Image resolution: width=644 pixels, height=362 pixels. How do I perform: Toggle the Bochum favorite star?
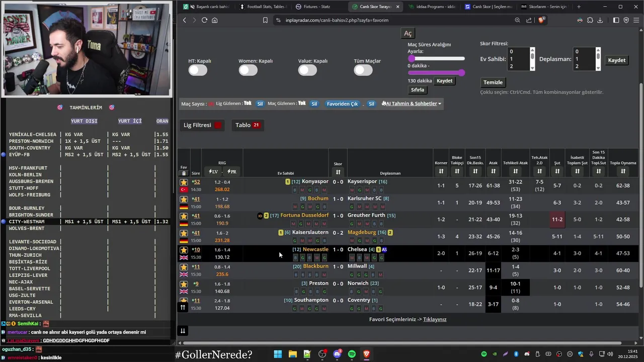click(x=184, y=199)
